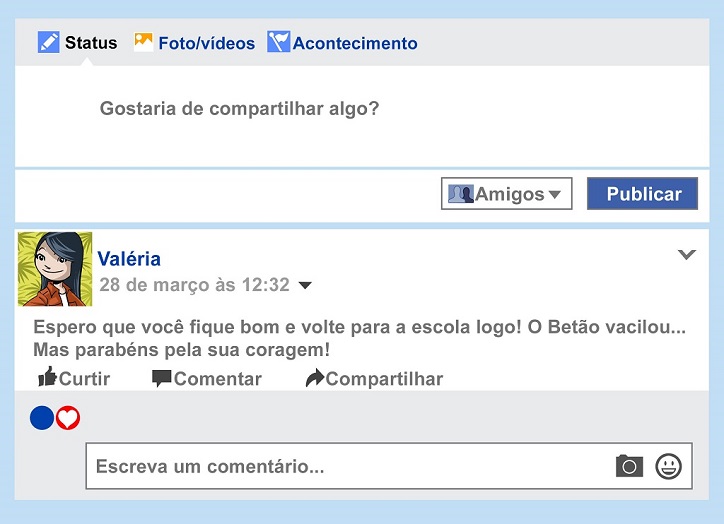724x524 pixels.
Task: Click the thumbs-up Curtir icon
Action: pyautogui.click(x=47, y=377)
